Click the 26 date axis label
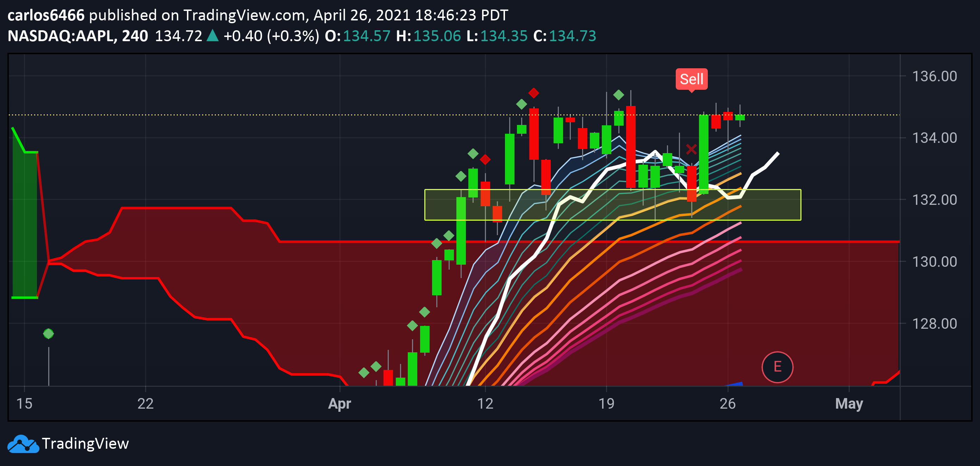 coord(728,404)
